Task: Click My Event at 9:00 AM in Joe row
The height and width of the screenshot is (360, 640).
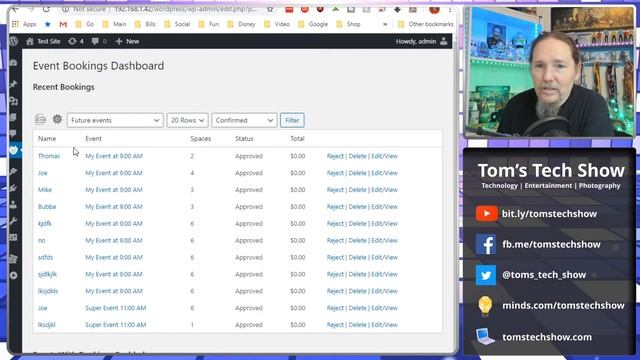Action: [x=114, y=173]
